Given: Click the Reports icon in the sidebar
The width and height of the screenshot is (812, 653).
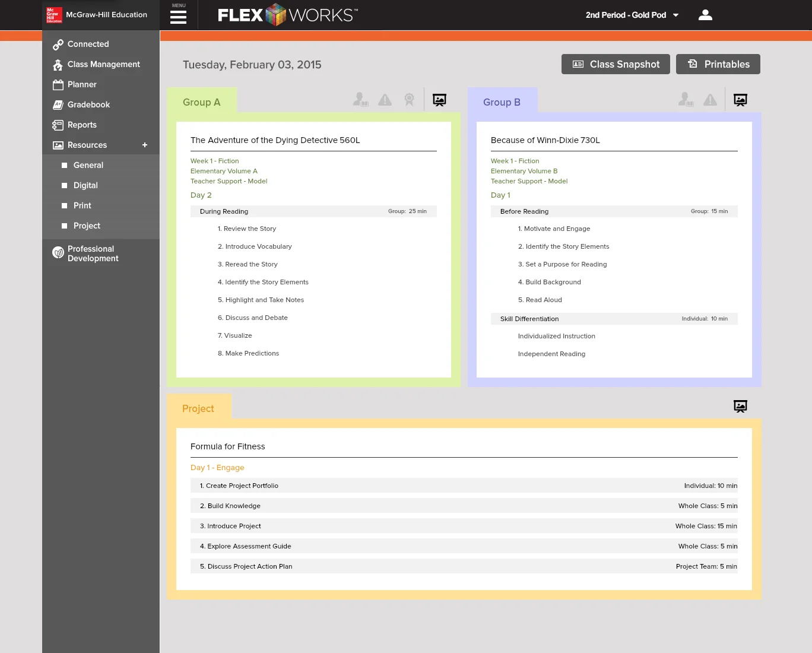Looking at the screenshot, I should (x=58, y=125).
